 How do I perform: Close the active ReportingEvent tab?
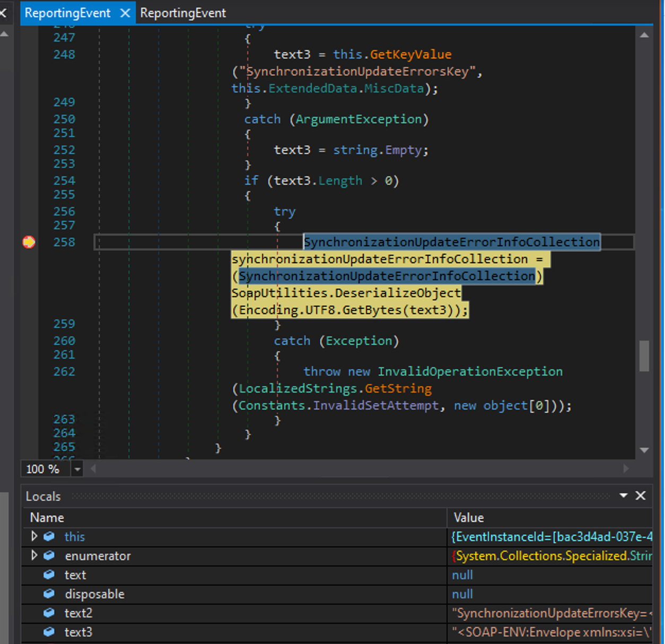pyautogui.click(x=125, y=13)
